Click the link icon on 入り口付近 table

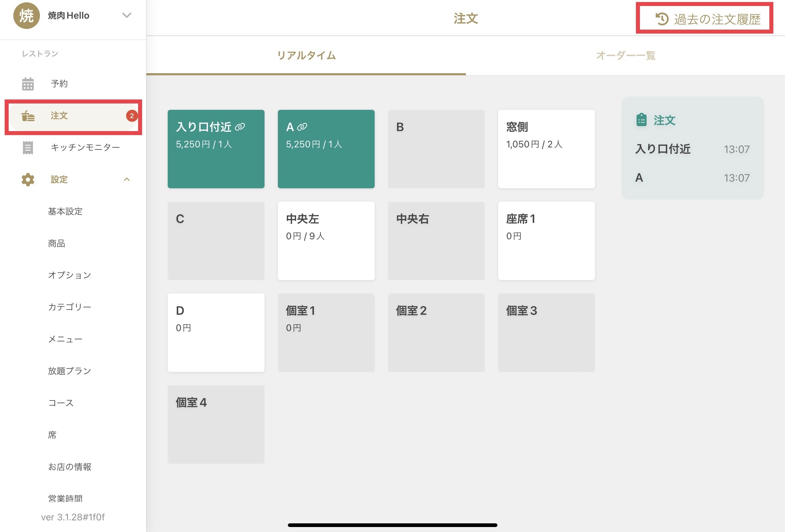point(240,127)
